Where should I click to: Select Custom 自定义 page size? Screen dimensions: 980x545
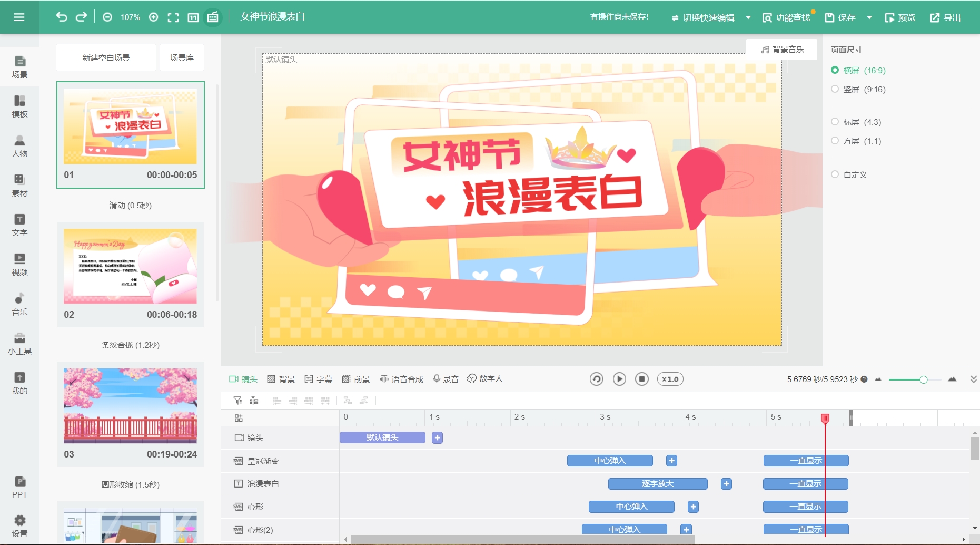coord(848,174)
